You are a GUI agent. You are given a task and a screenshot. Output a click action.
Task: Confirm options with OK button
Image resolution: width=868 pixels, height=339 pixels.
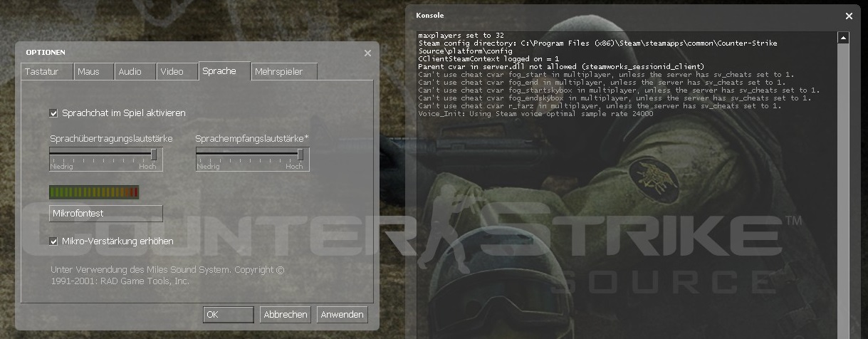click(228, 314)
